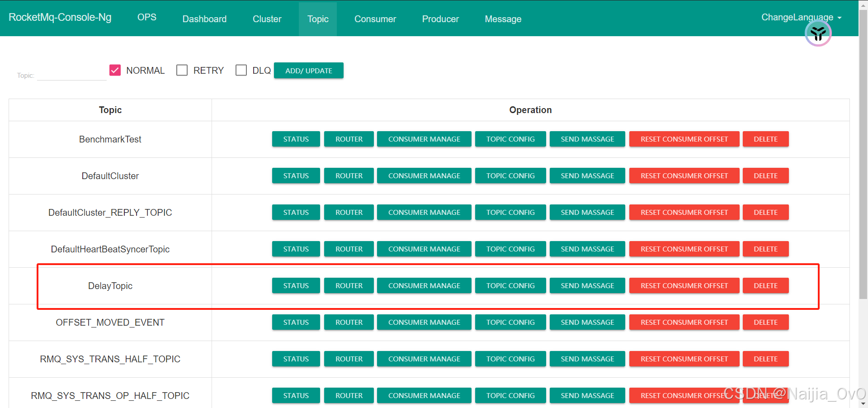Open ROUTER for RMQ_SYS_TRANS_OP_HALF_TOPIC
The image size is (868, 408).
click(349, 395)
